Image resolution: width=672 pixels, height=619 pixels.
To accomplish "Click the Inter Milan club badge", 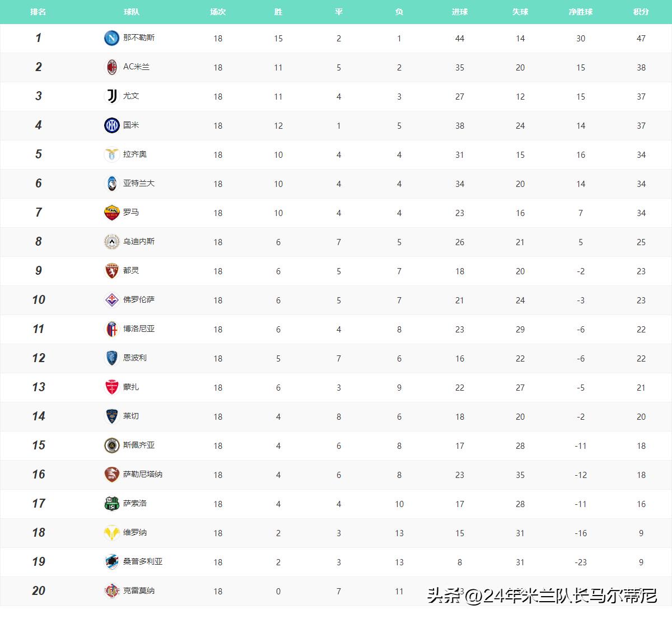I will (111, 125).
